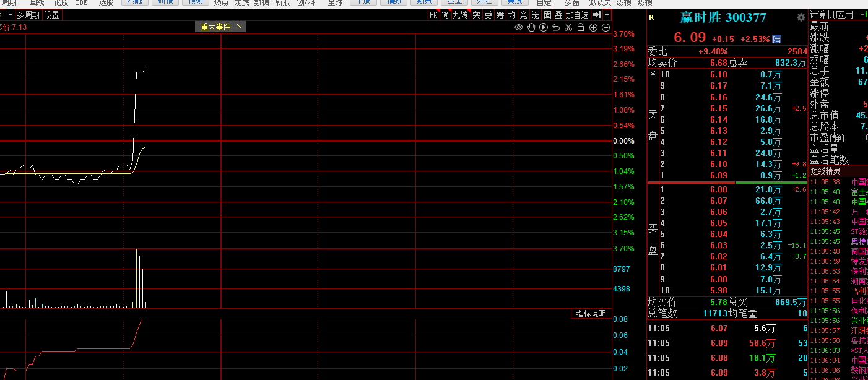The image size is (868, 380).
Task: Click the 固 fixed toolbar button
Action: click(547, 15)
